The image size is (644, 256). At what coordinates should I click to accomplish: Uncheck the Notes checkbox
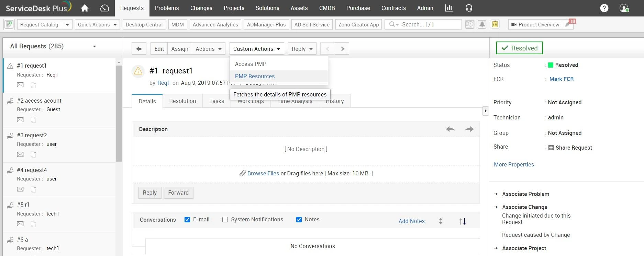pyautogui.click(x=299, y=220)
